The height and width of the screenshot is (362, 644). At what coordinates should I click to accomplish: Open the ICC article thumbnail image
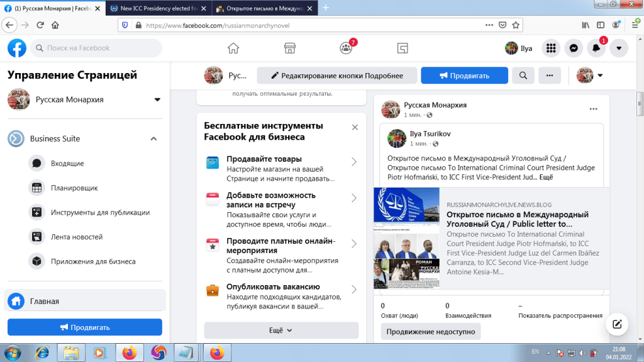[407, 238]
